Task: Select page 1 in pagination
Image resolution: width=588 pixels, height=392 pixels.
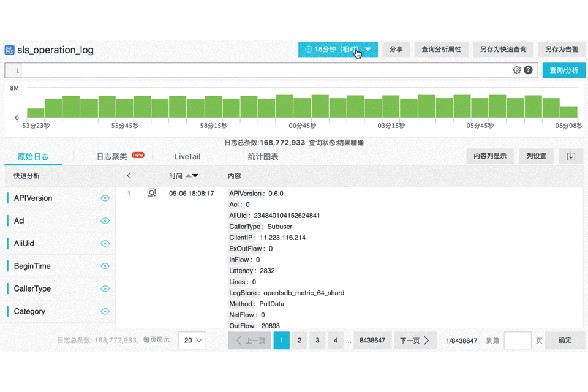Action: (281, 340)
